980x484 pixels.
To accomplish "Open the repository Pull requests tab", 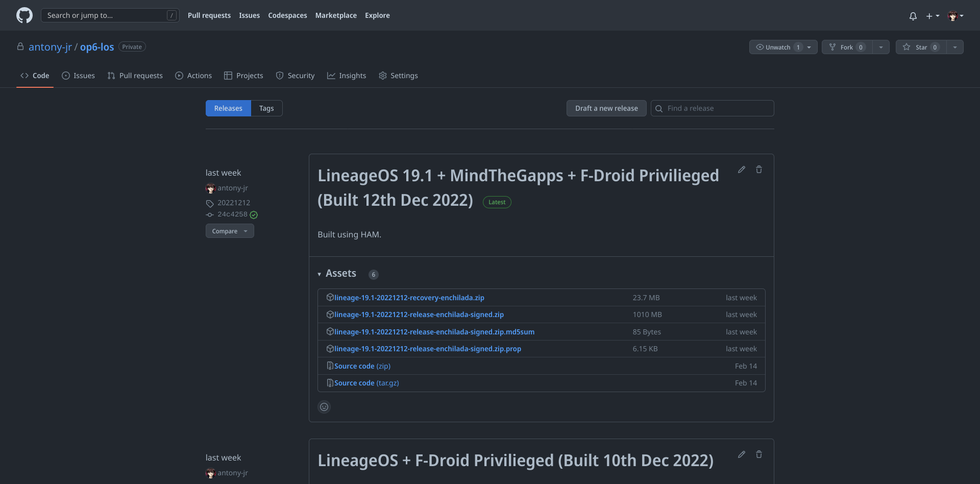I will [x=135, y=76].
